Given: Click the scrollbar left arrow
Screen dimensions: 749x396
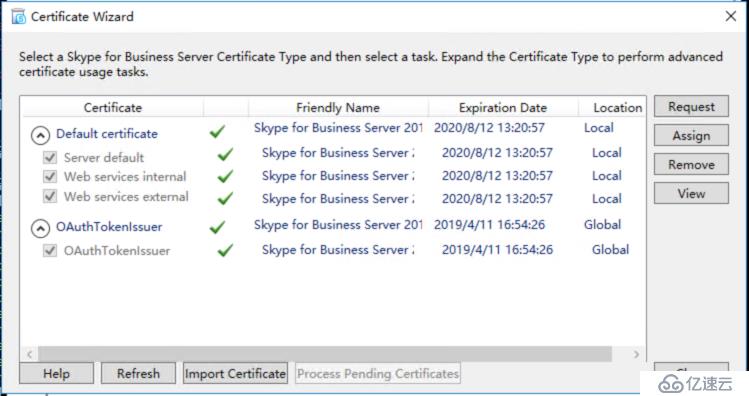Looking at the screenshot, I should point(30,354).
